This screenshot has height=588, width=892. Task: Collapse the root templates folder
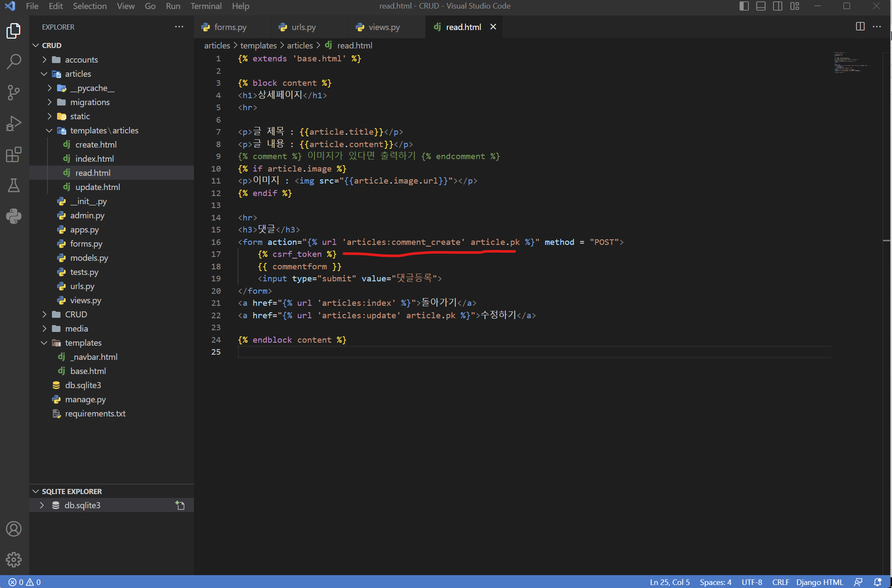44,343
